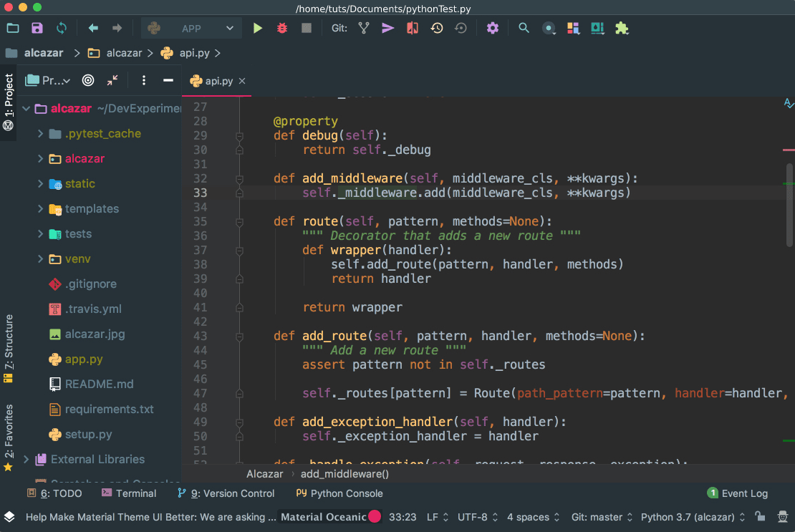The image size is (795, 532).
Task: Click the Material Oceanic theme color dot
Action: point(375,517)
